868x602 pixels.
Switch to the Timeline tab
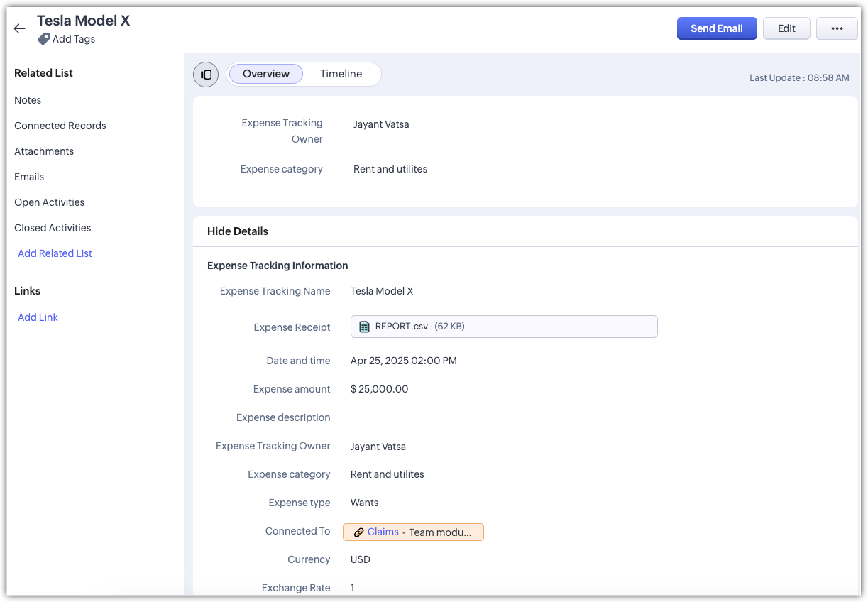pos(341,74)
